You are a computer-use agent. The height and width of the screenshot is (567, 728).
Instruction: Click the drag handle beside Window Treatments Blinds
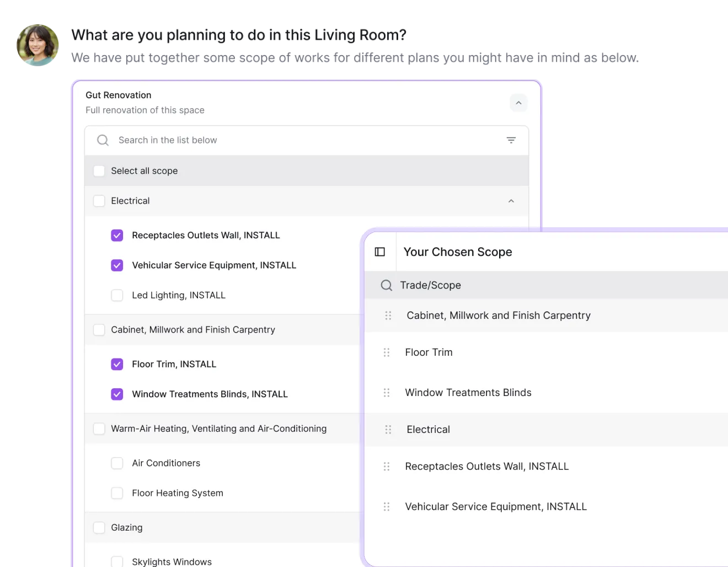pos(387,393)
